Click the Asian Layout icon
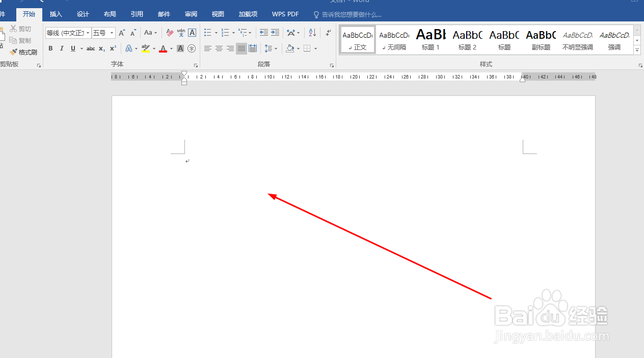The image size is (644, 358). pos(291,33)
